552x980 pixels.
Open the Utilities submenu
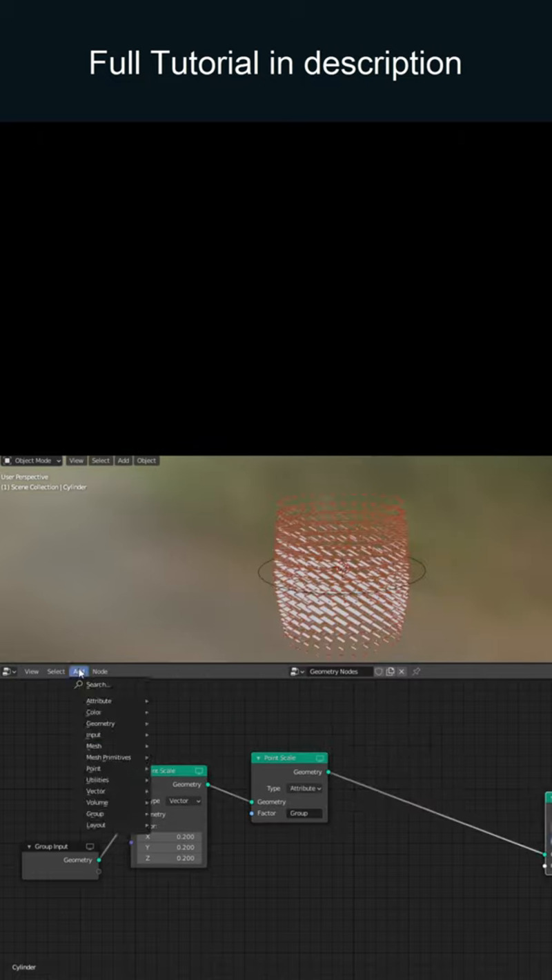click(x=97, y=780)
